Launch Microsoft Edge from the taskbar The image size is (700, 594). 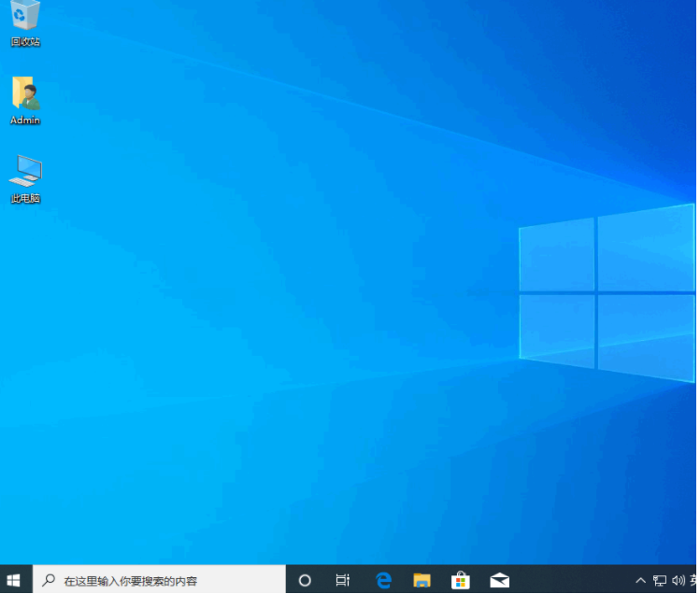click(x=383, y=580)
